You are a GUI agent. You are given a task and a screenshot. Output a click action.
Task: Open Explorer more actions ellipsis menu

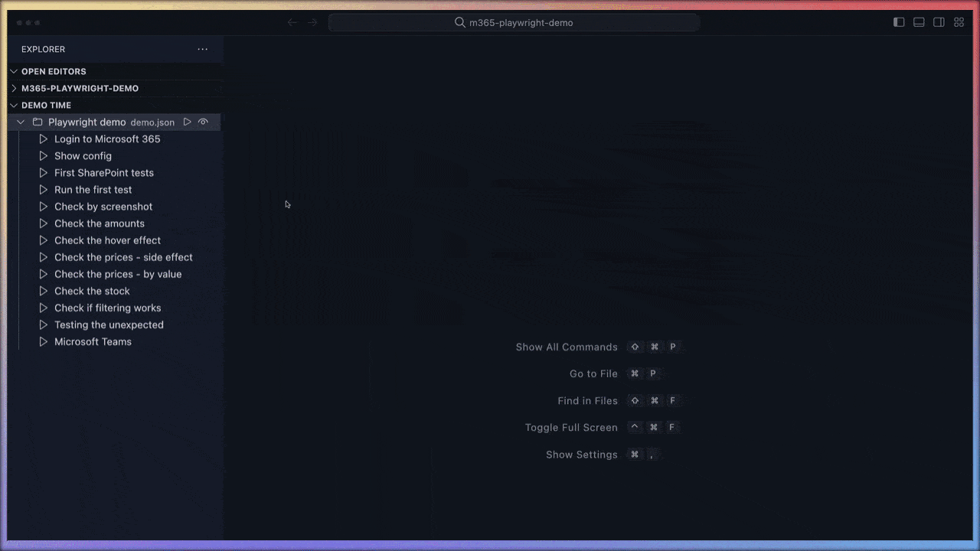202,49
